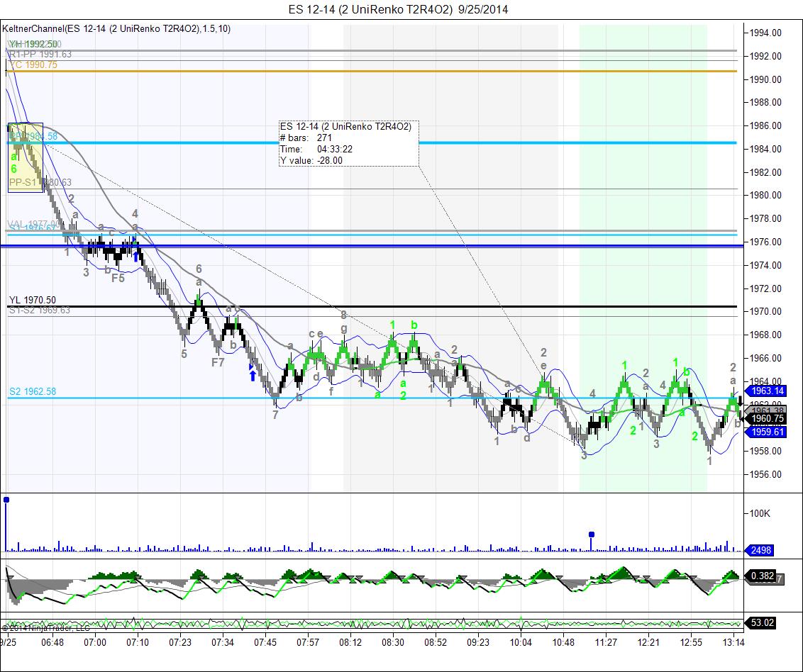Click the 1986.00 price axis label

(x=765, y=125)
